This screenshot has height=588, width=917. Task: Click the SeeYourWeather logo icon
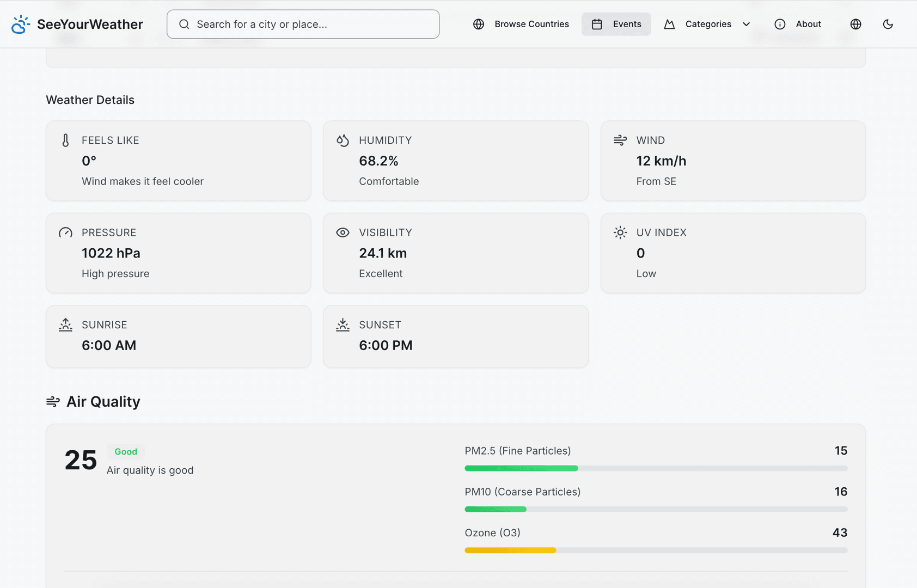click(x=20, y=24)
